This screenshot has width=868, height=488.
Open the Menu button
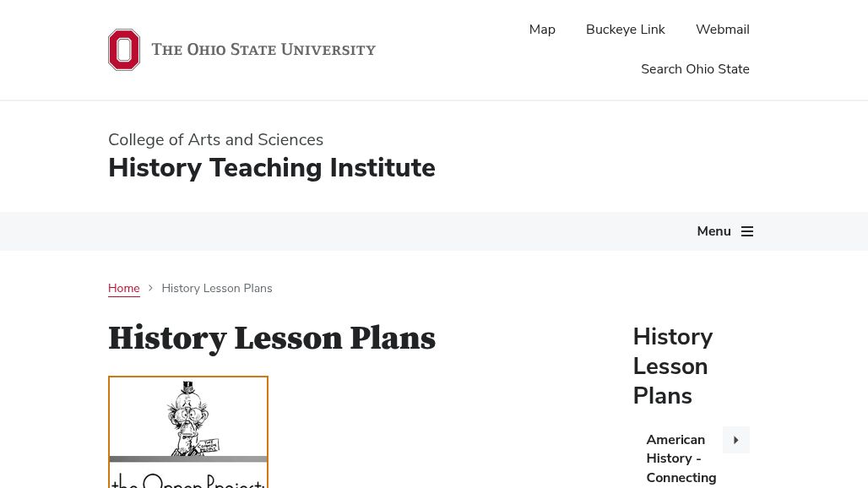tap(724, 231)
